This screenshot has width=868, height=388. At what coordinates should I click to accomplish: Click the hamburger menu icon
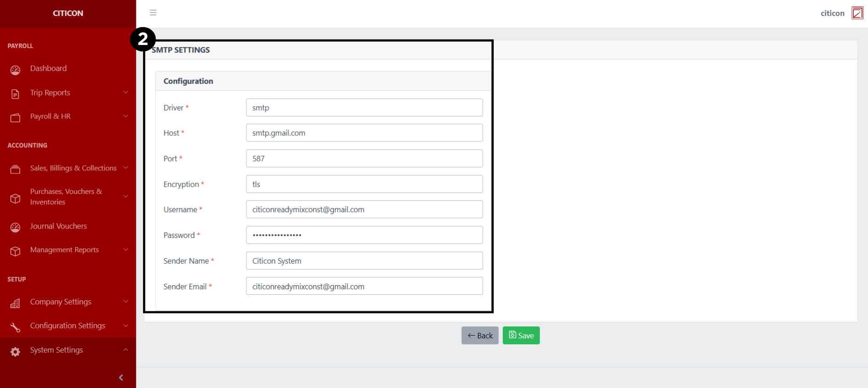point(153,13)
